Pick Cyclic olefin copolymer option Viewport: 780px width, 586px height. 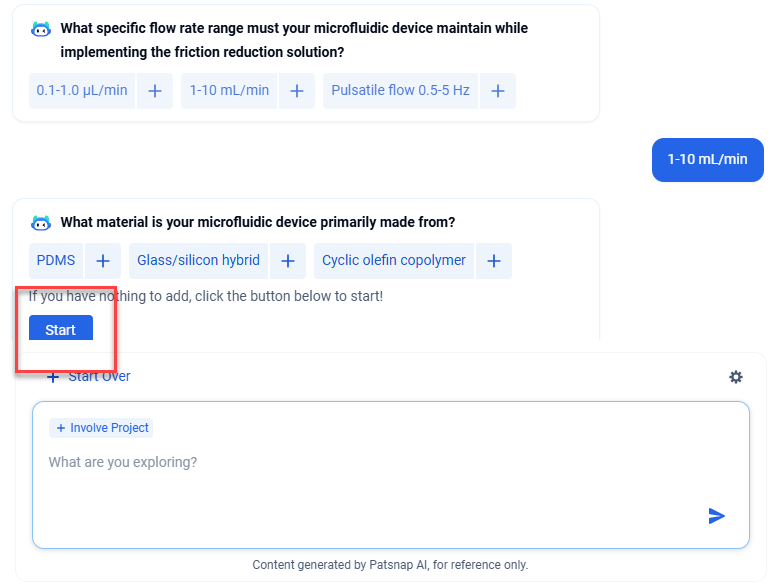tap(393, 261)
